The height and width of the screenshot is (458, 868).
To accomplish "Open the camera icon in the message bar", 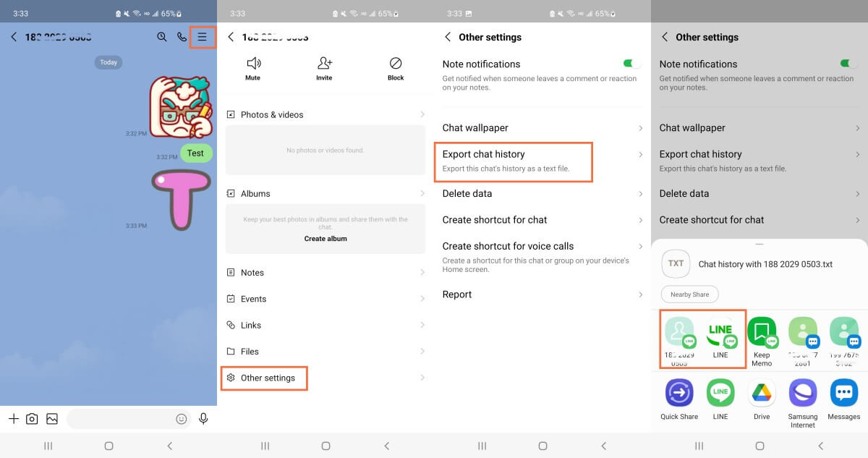I will (x=32, y=418).
